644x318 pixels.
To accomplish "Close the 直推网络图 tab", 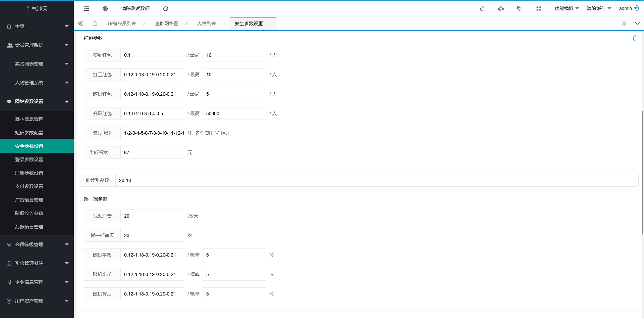I will [x=186, y=24].
